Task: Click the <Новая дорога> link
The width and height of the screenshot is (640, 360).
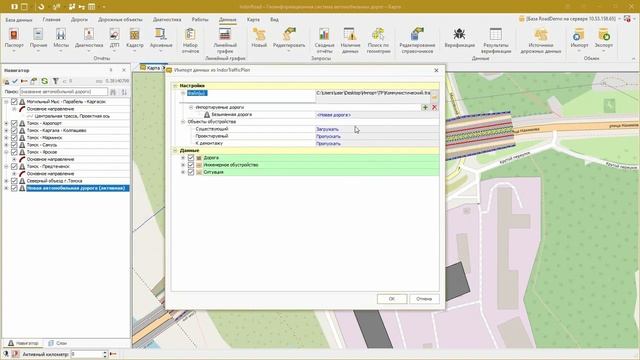Action: click(x=333, y=115)
